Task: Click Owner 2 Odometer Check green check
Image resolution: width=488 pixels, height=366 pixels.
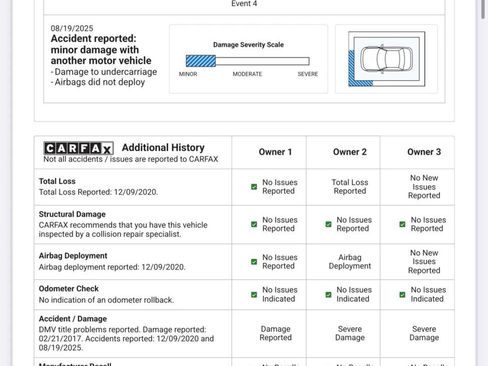Action: pos(328,295)
